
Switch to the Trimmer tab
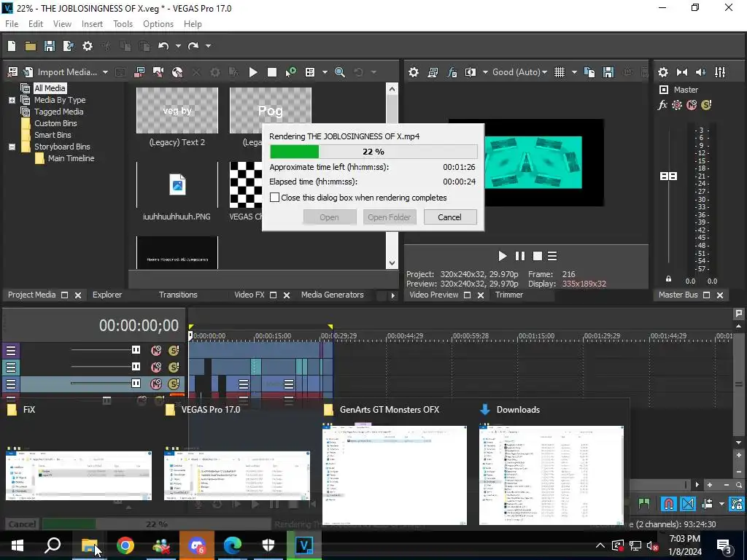pyautogui.click(x=508, y=295)
